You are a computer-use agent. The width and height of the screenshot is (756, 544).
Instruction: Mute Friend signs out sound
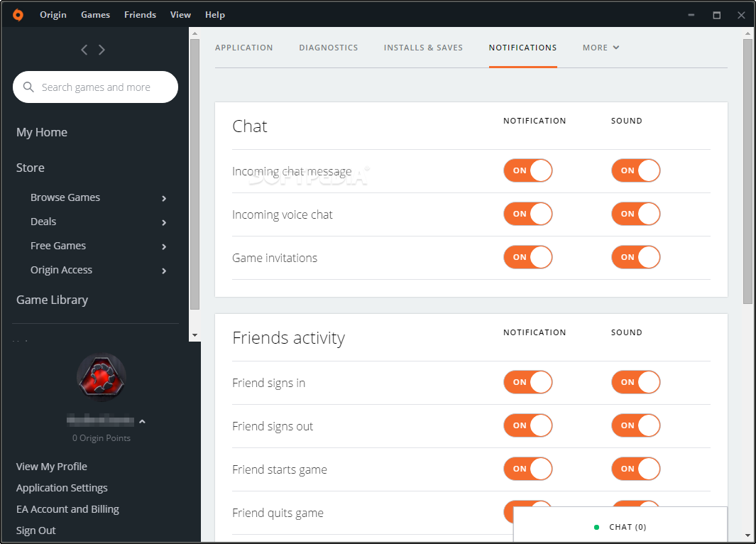coord(635,425)
